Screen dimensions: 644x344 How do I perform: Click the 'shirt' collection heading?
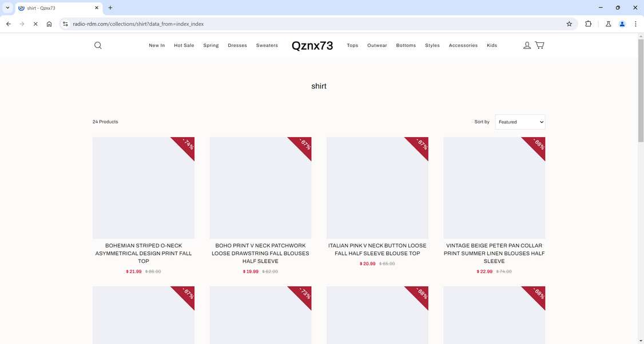click(319, 86)
